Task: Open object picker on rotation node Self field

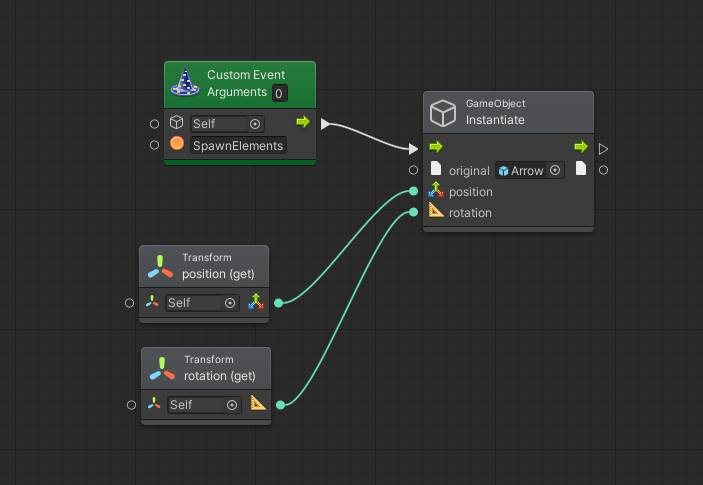Action: tap(232, 405)
